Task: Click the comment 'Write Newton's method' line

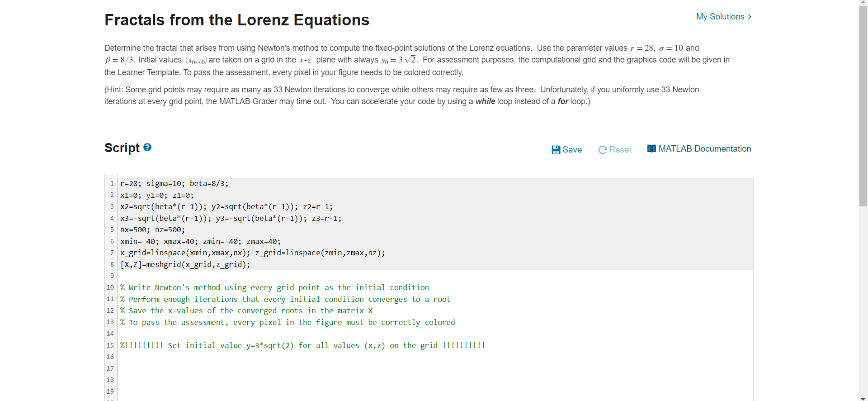Action: [x=274, y=288]
